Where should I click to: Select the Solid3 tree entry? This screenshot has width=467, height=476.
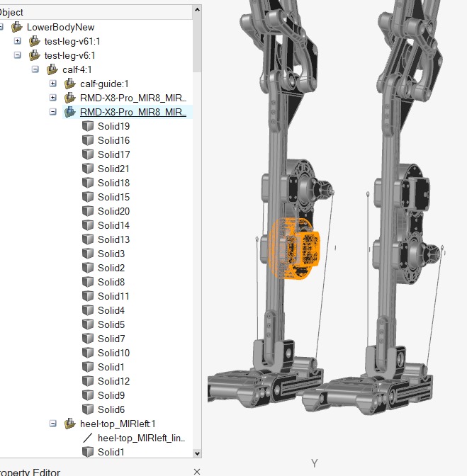coord(111,254)
